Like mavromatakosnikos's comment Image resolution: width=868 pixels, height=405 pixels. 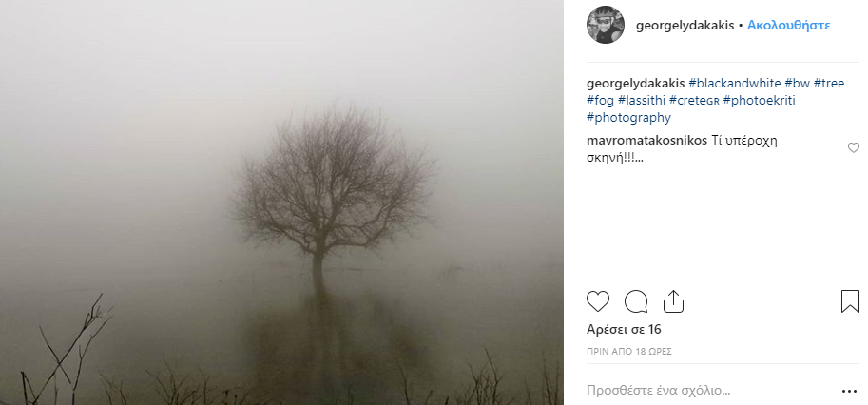coord(853,147)
